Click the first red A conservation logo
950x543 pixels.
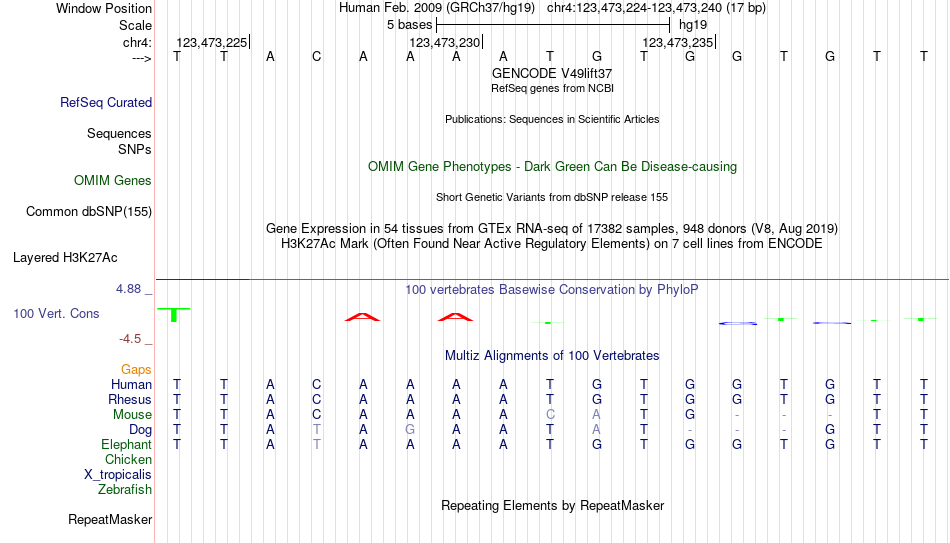tap(362, 317)
